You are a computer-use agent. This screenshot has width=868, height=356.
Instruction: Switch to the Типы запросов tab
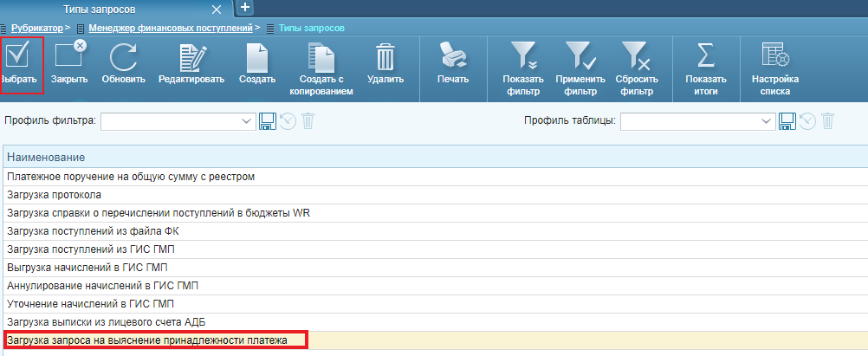tap(99, 10)
